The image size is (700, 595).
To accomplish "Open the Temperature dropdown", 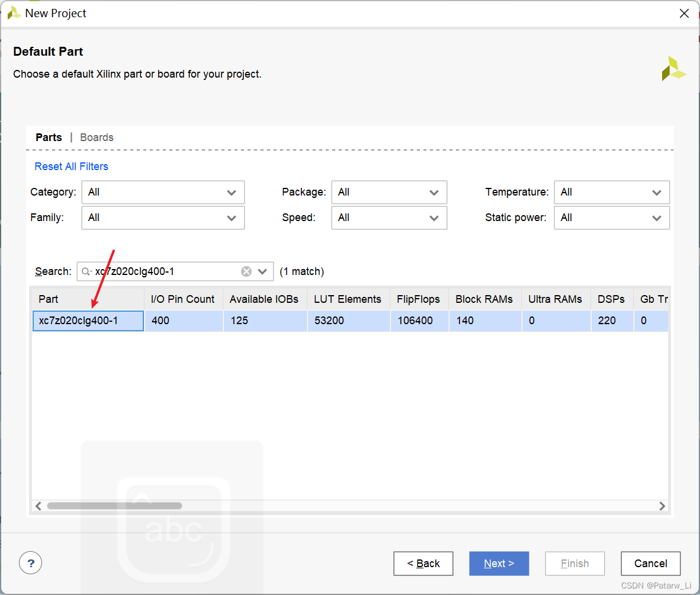I will tap(612, 193).
